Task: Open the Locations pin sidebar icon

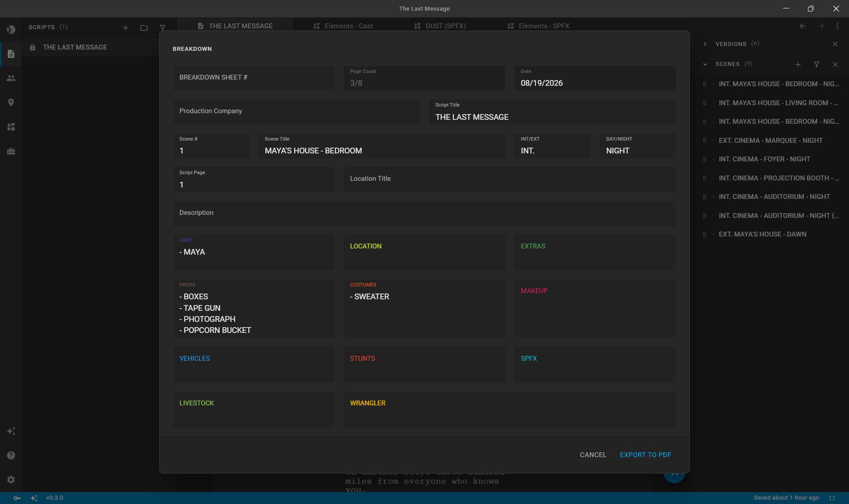Action: pyautogui.click(x=11, y=103)
